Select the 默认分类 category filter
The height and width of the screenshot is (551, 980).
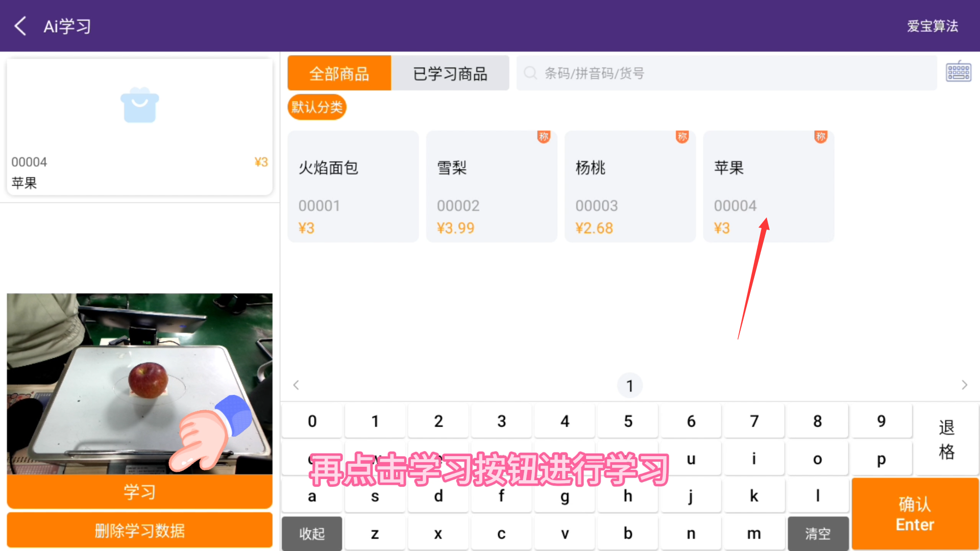click(317, 107)
